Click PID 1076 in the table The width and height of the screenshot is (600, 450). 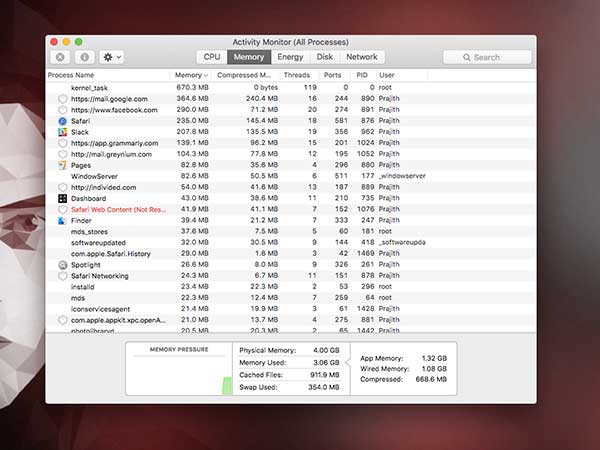pyautogui.click(x=365, y=209)
